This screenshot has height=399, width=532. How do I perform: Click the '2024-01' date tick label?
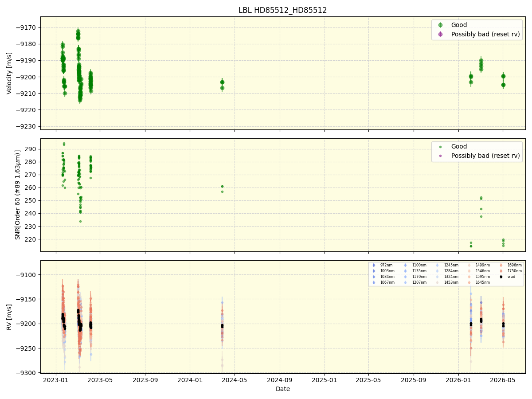190,379
